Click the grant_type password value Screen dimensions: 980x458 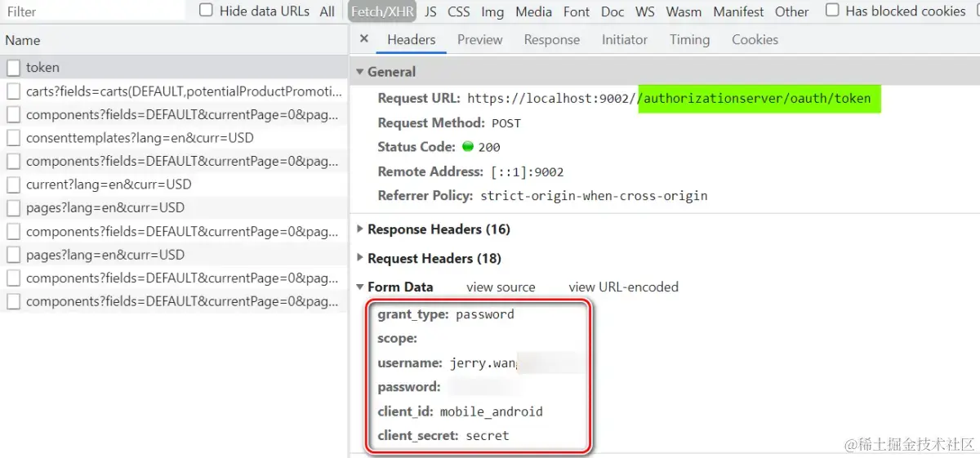click(x=485, y=314)
